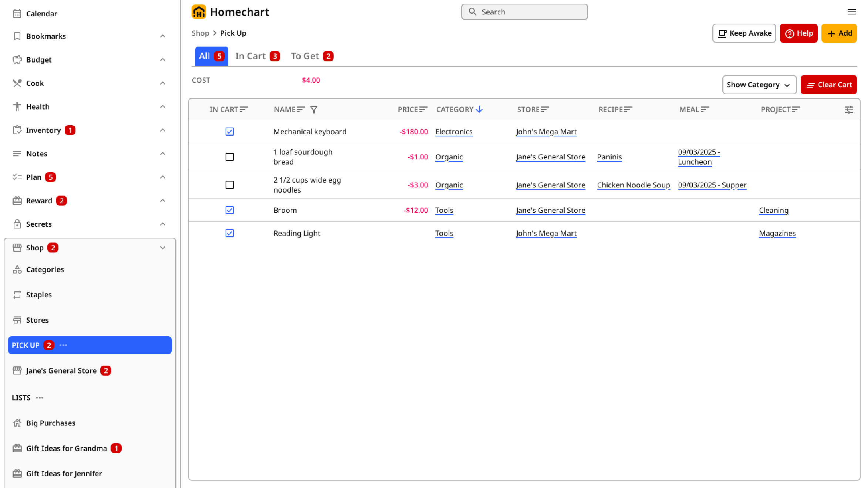Screen dimensions: 868x488
Task: Switch to the To Get tab
Action: 312,56
